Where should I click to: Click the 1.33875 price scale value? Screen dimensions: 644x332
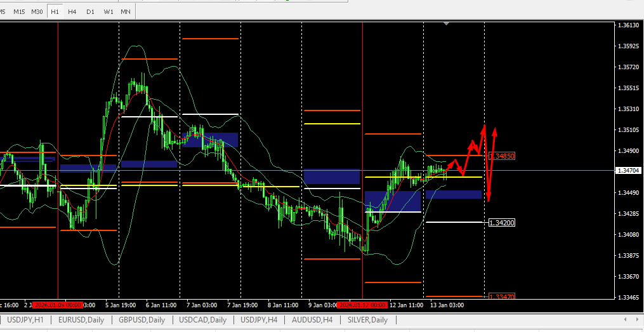[x=628, y=256]
